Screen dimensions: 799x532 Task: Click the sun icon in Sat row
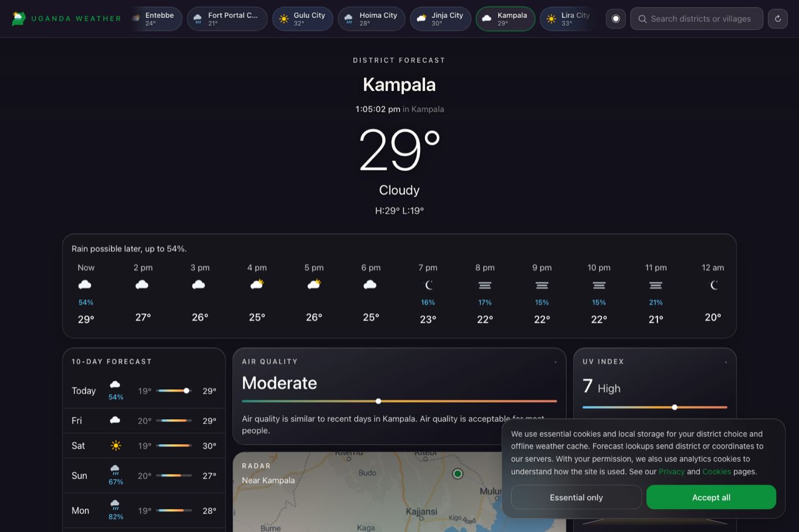coord(115,445)
